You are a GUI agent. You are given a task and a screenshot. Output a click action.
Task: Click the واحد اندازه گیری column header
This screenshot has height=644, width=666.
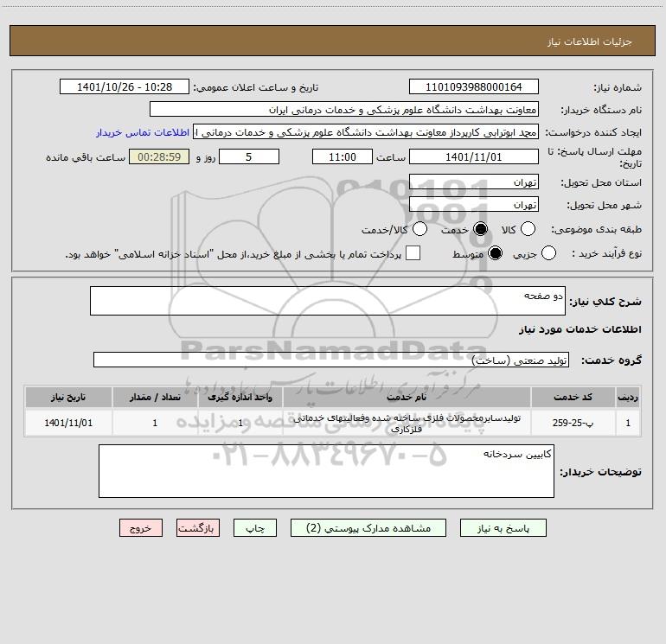point(240,397)
